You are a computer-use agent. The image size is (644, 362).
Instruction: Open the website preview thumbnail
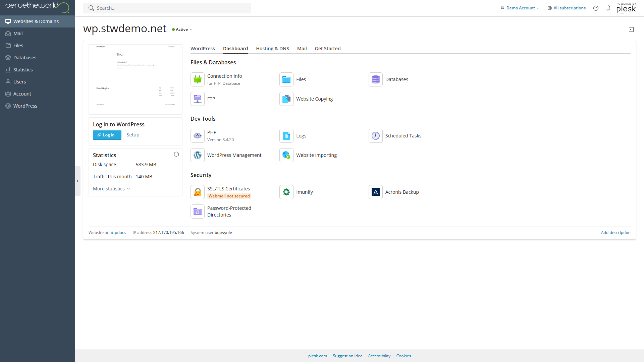[x=136, y=79]
